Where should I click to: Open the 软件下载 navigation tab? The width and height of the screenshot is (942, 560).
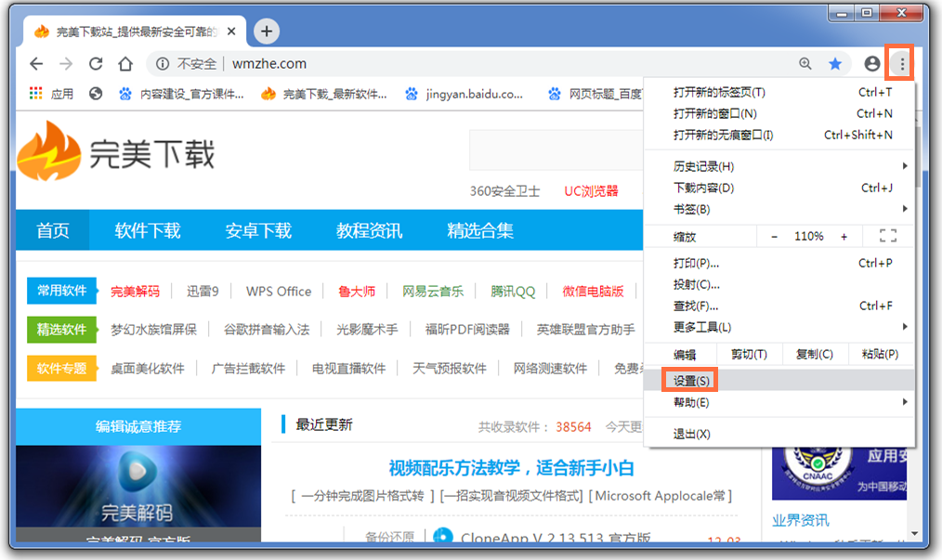[x=148, y=230]
